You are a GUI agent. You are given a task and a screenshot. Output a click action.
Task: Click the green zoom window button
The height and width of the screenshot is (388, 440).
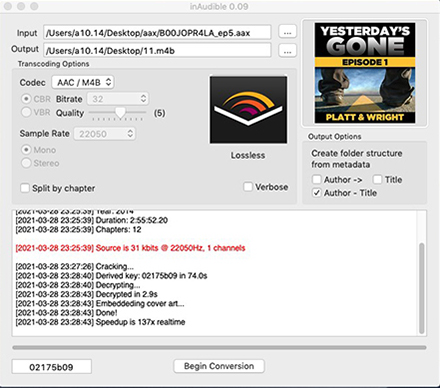tap(34, 6)
